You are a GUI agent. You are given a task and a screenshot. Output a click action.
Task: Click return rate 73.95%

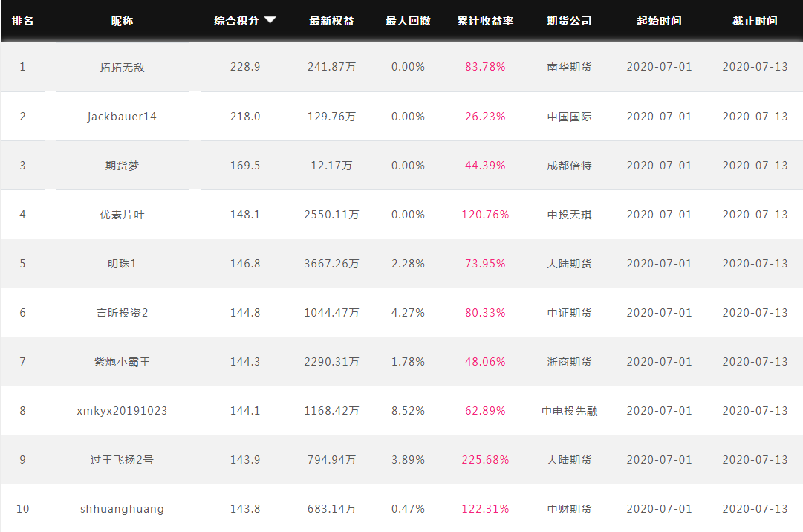[485, 264]
